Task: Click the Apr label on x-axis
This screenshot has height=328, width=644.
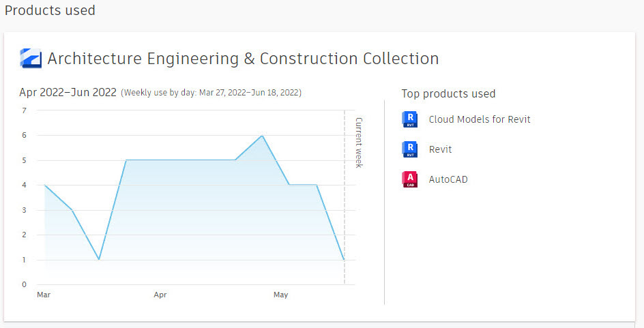Action: [160, 295]
